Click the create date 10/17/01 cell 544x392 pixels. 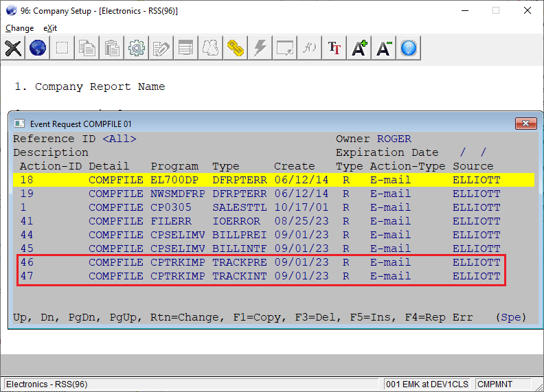coord(301,207)
